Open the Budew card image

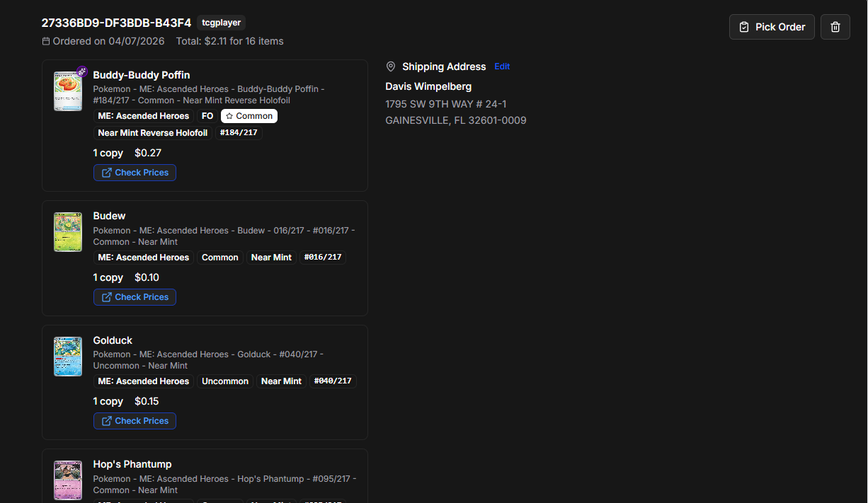click(x=68, y=232)
